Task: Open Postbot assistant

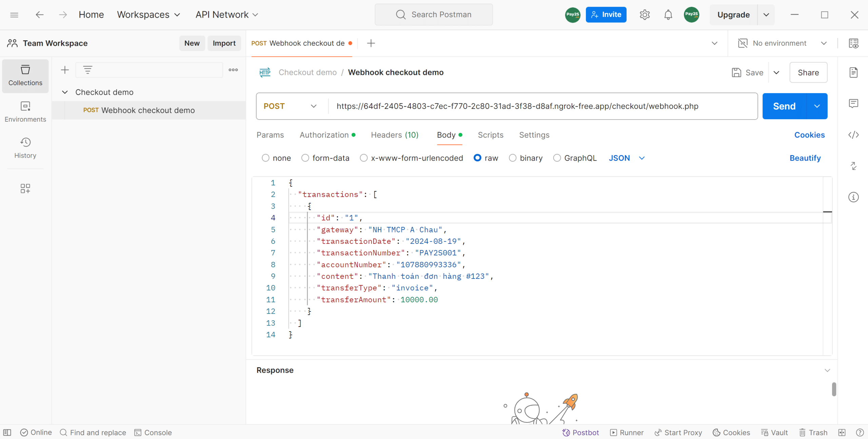Action: point(580,433)
